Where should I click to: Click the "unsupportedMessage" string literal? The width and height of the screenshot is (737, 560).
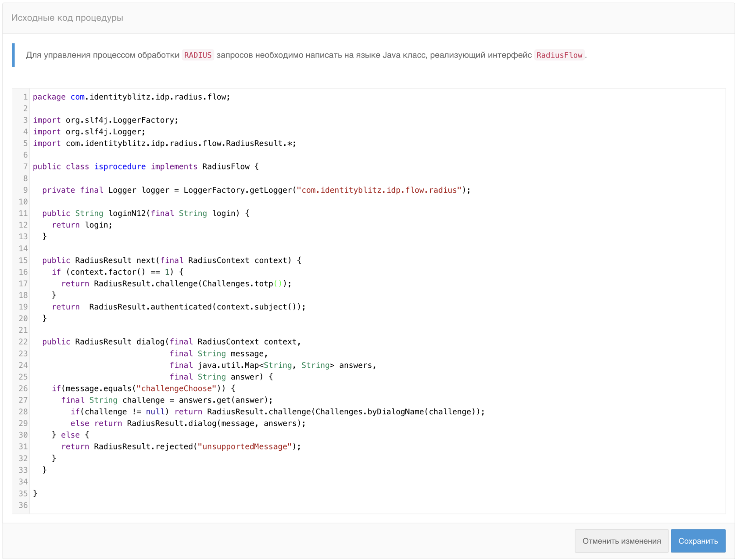[x=244, y=446]
